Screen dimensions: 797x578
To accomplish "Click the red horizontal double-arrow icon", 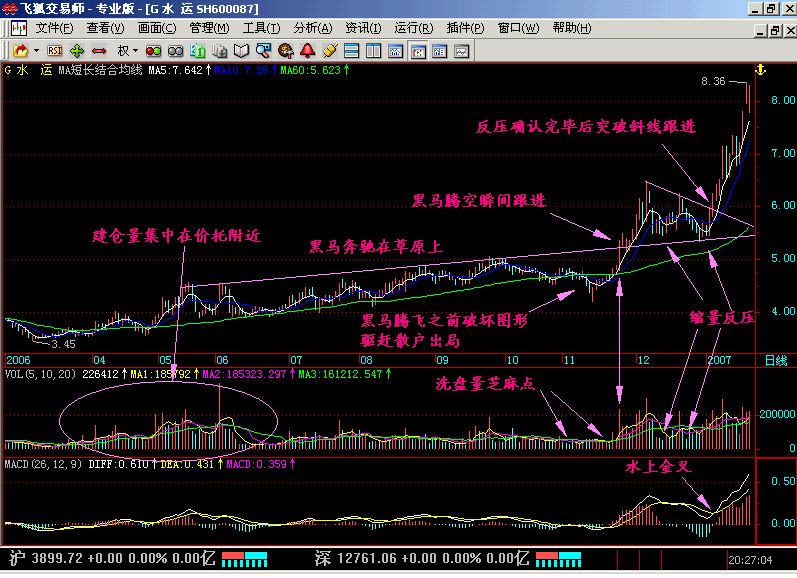I will click(99, 49).
